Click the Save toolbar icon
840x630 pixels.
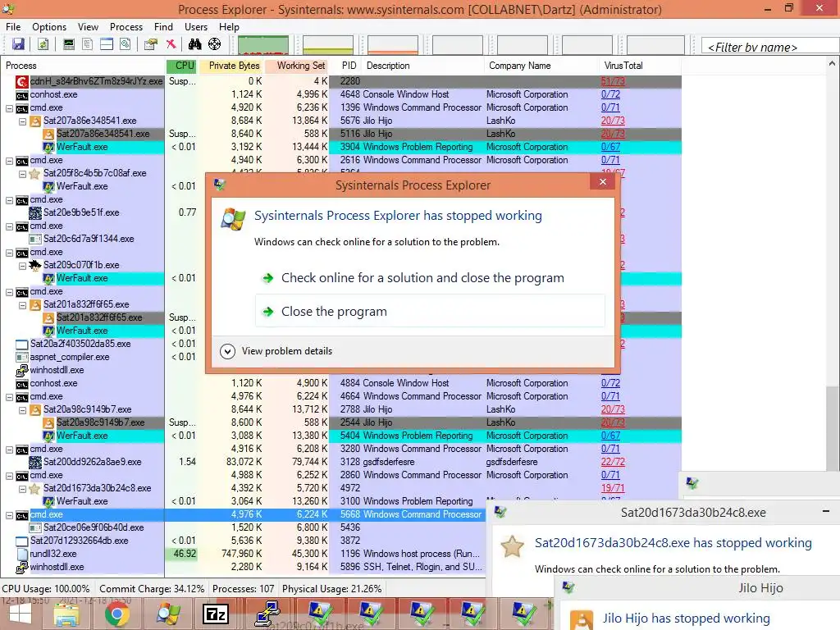click(x=18, y=44)
